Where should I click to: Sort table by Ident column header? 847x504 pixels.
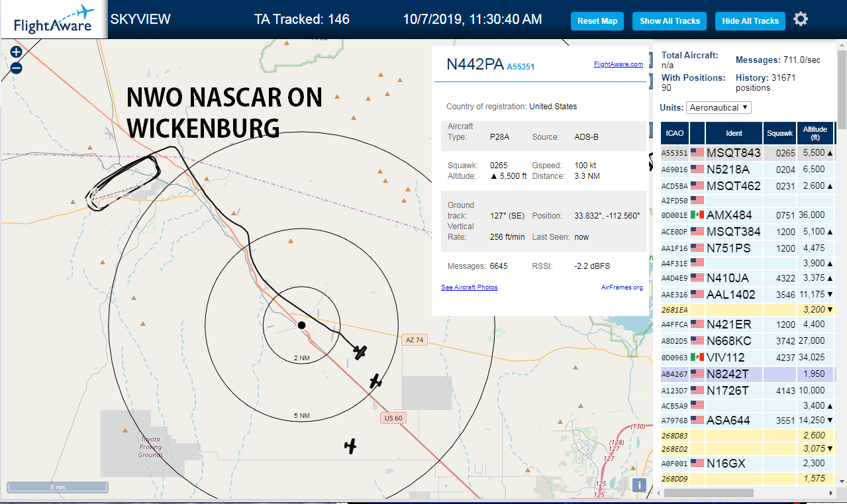pos(734,133)
